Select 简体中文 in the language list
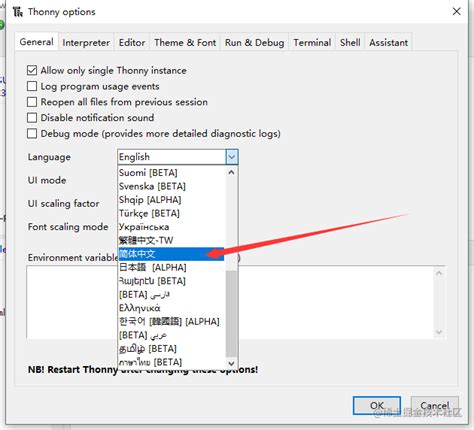The image size is (474, 430). 171,254
